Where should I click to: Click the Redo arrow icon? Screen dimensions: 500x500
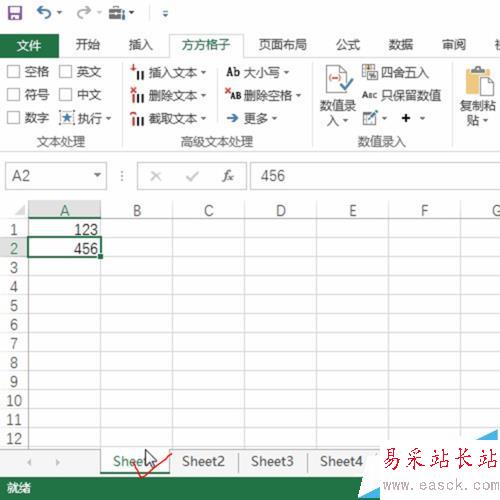[83, 13]
